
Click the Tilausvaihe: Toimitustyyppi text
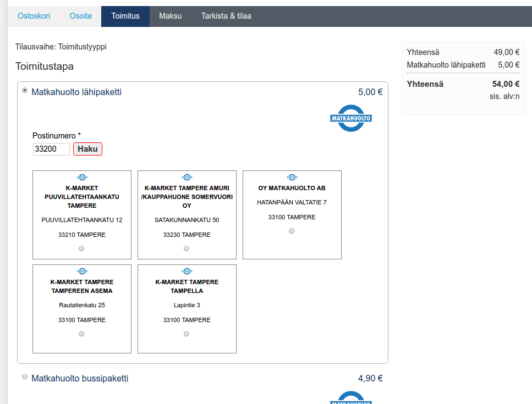[61, 47]
